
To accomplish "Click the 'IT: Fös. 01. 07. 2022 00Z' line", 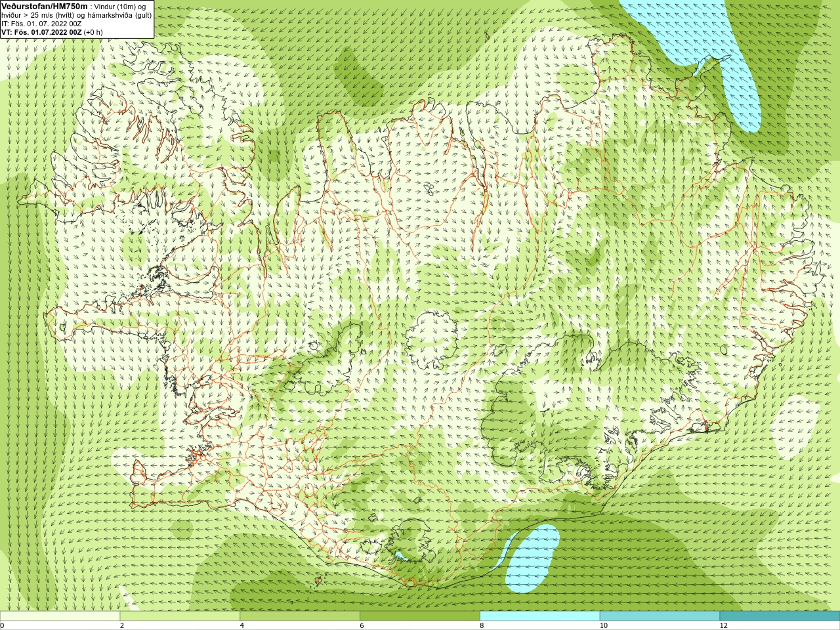I will tap(41, 24).
